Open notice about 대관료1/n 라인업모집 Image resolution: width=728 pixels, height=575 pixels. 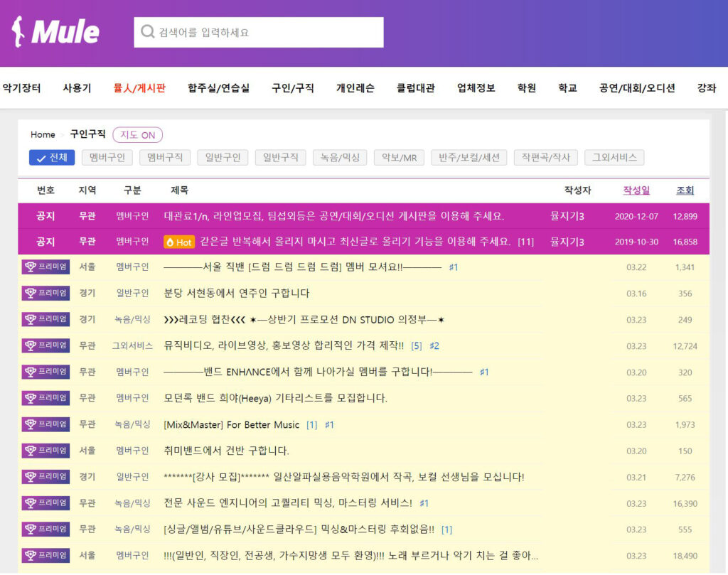click(x=334, y=216)
